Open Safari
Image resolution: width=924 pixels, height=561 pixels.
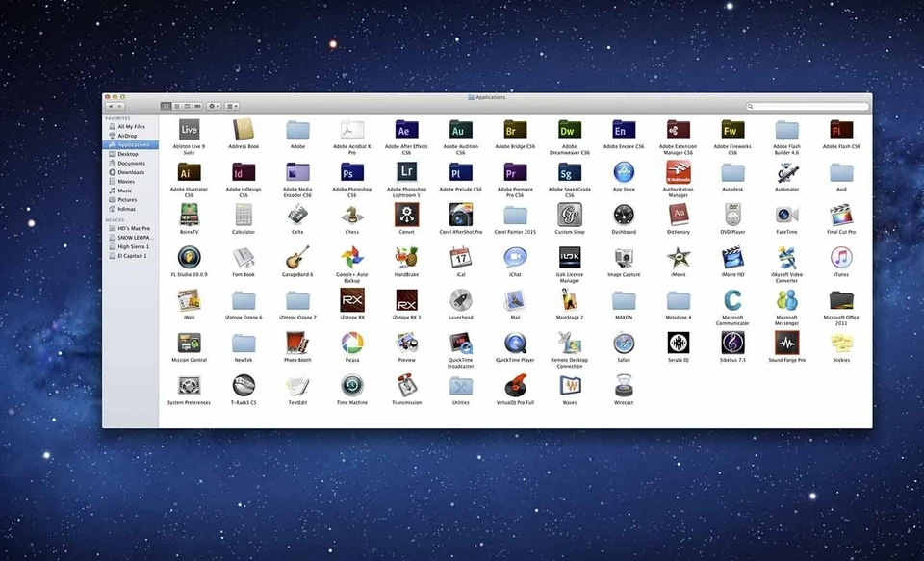coord(624,342)
